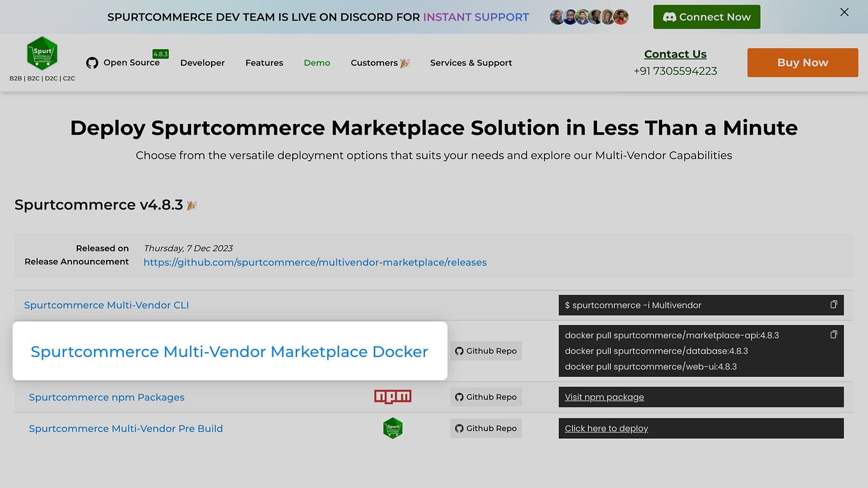This screenshot has height=488, width=868.
Task: Open the Developer menu
Action: (x=203, y=63)
